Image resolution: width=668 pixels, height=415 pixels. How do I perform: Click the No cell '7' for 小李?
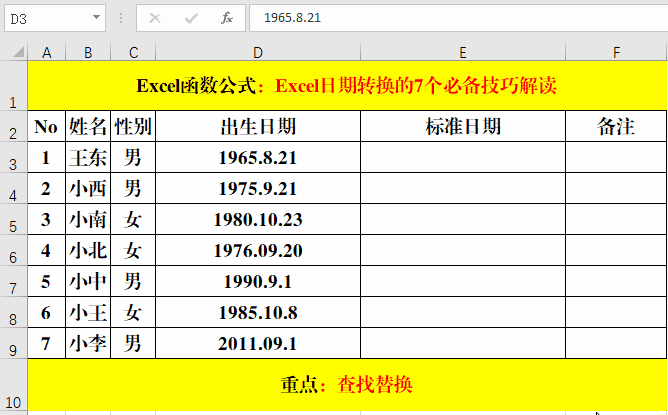point(46,343)
